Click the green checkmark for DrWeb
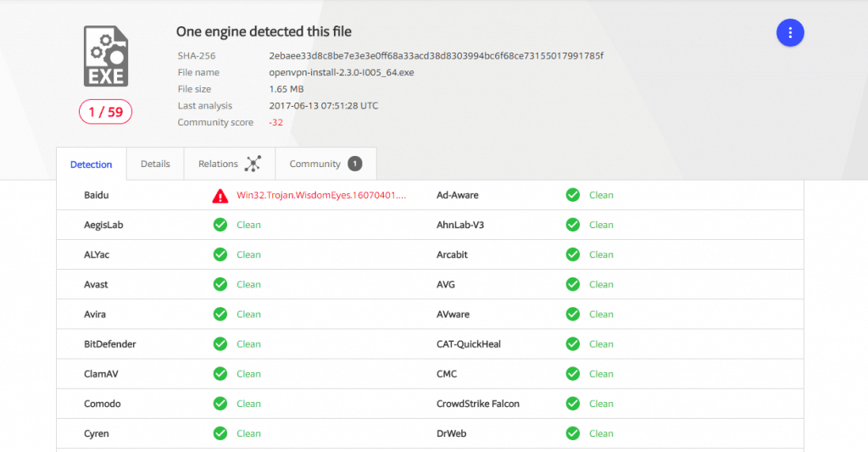 [573, 433]
